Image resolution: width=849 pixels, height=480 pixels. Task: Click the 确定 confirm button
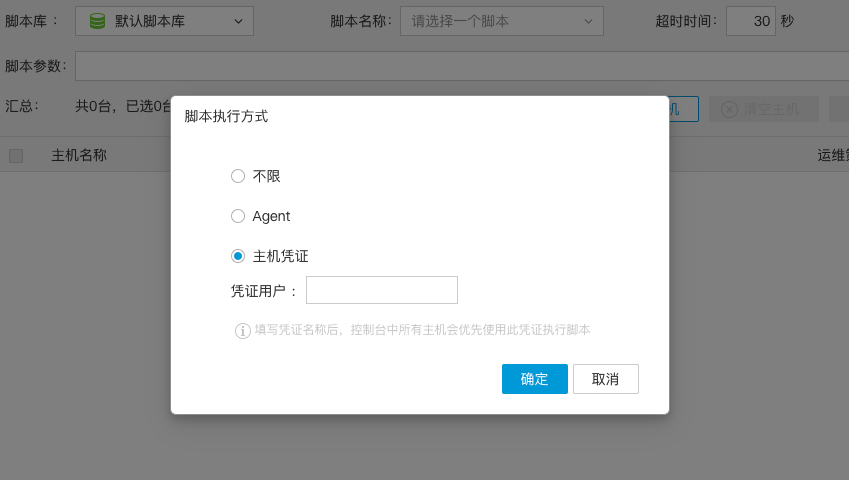pyautogui.click(x=534, y=379)
